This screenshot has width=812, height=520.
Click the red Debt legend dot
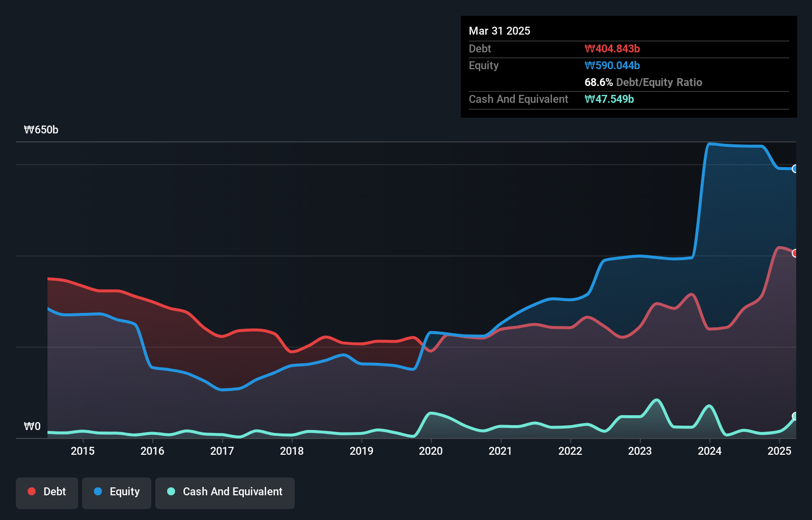point(31,491)
